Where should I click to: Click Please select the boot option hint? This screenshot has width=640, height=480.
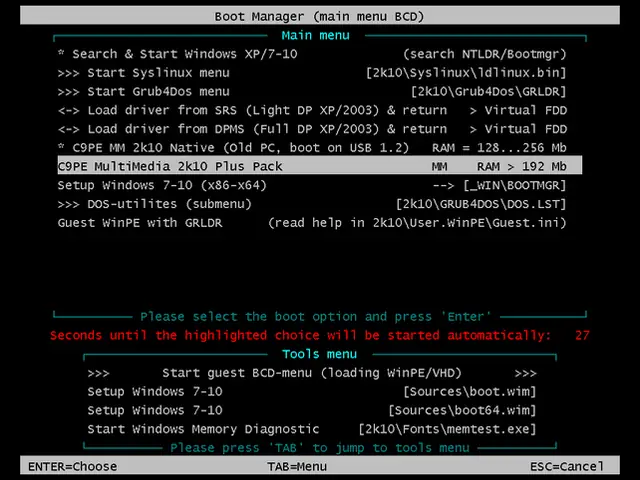[x=316, y=317]
